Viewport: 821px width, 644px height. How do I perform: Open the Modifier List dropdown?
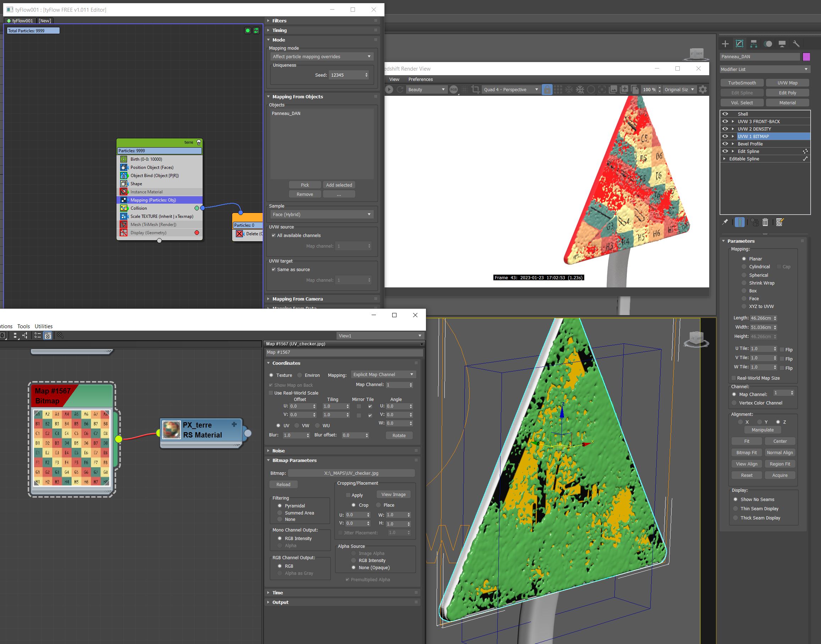click(x=765, y=70)
